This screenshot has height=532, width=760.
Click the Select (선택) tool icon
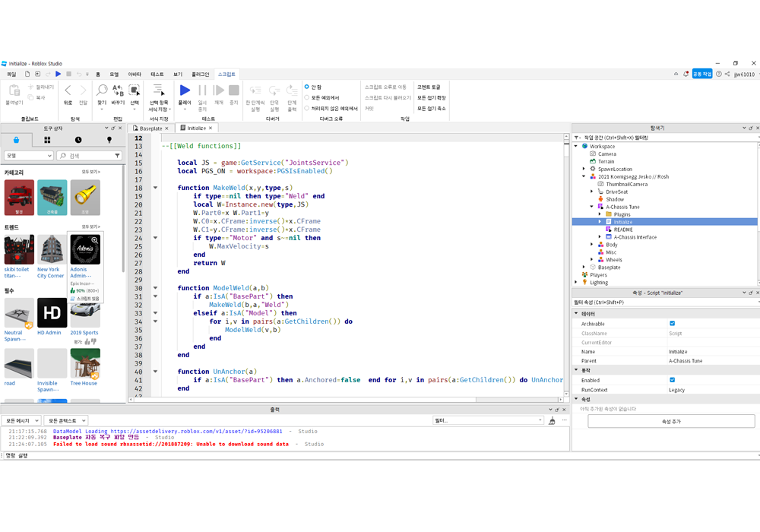[x=135, y=90]
